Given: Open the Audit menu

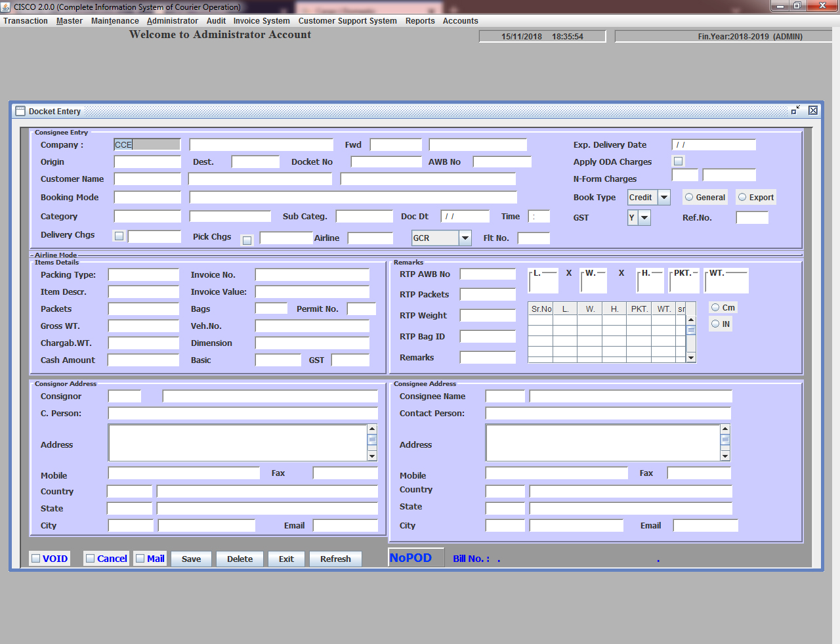Looking at the screenshot, I should tap(216, 21).
